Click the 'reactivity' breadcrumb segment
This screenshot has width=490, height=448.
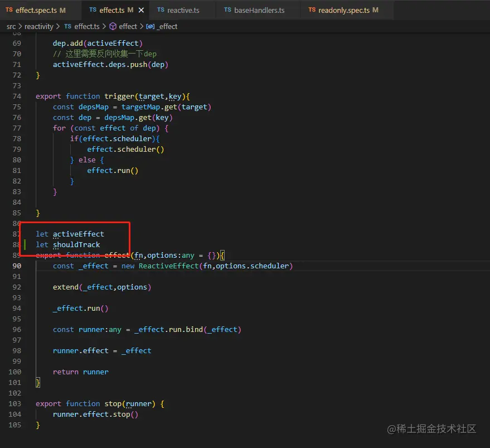pos(39,27)
